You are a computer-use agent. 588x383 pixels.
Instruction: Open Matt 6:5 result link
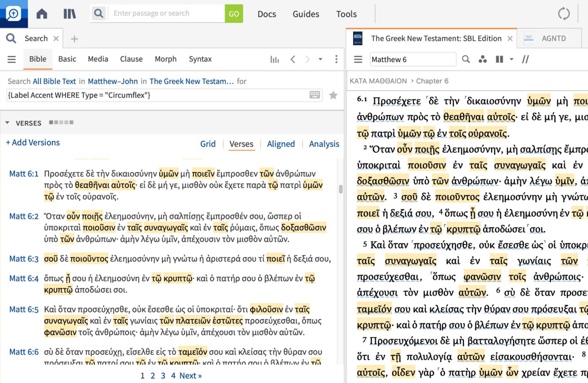click(24, 309)
